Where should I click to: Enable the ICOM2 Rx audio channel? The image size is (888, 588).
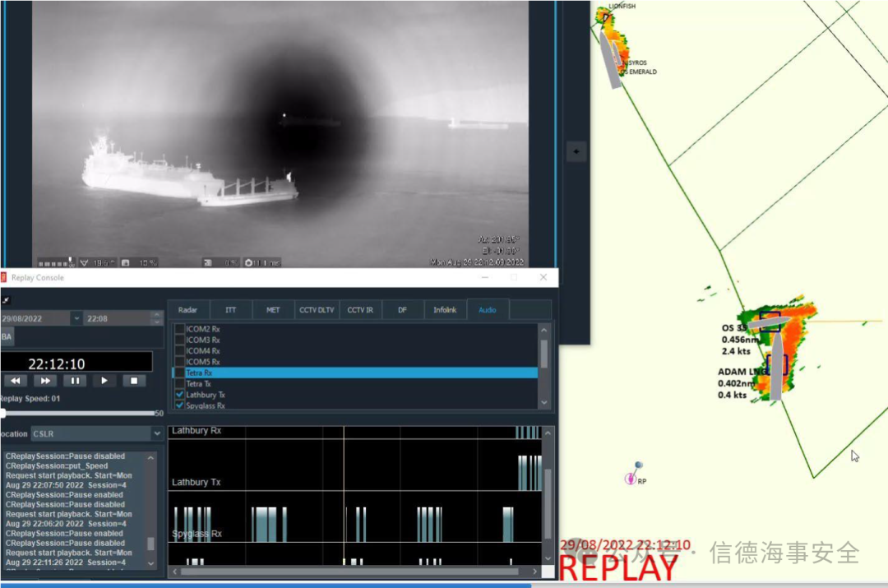(x=179, y=329)
